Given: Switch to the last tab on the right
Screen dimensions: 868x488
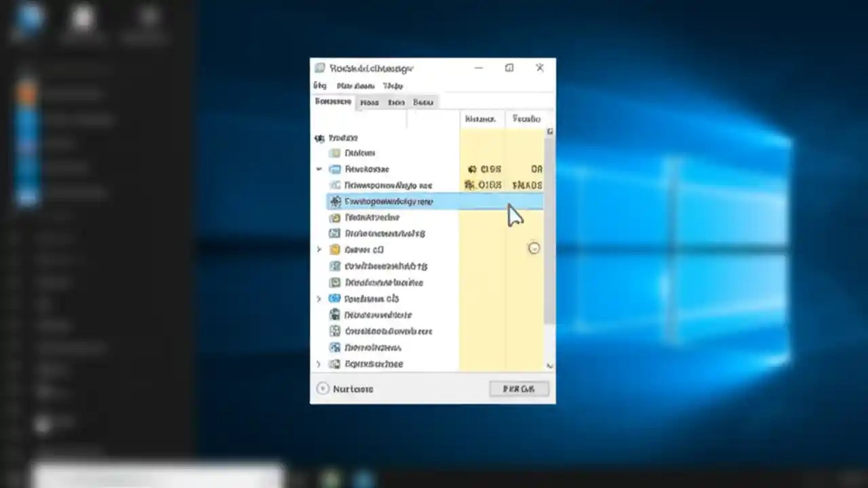Looking at the screenshot, I should coord(423,102).
